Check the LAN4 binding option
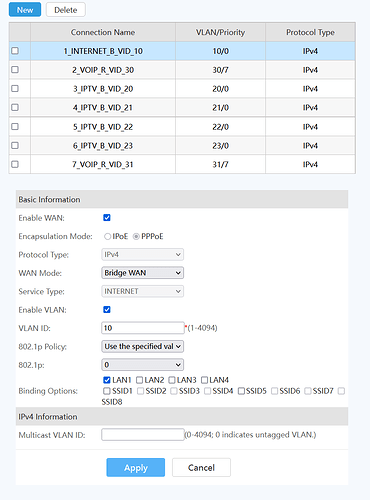Image resolution: width=370 pixels, height=500 pixels. (x=204, y=380)
